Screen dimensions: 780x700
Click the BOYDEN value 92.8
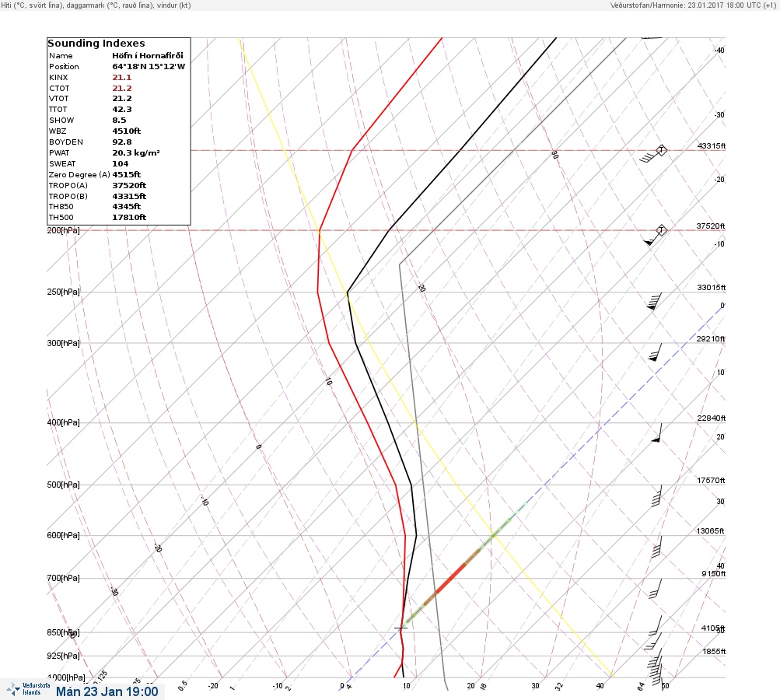point(122,142)
